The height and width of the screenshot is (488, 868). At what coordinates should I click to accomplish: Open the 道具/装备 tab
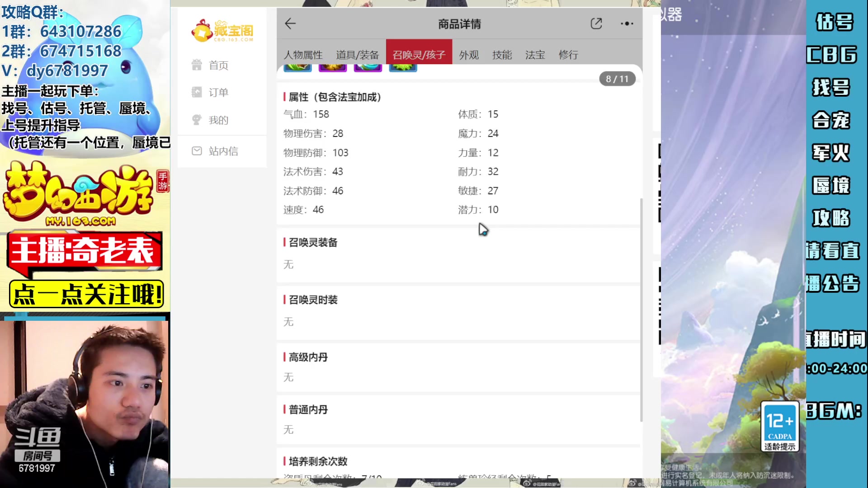[357, 55]
